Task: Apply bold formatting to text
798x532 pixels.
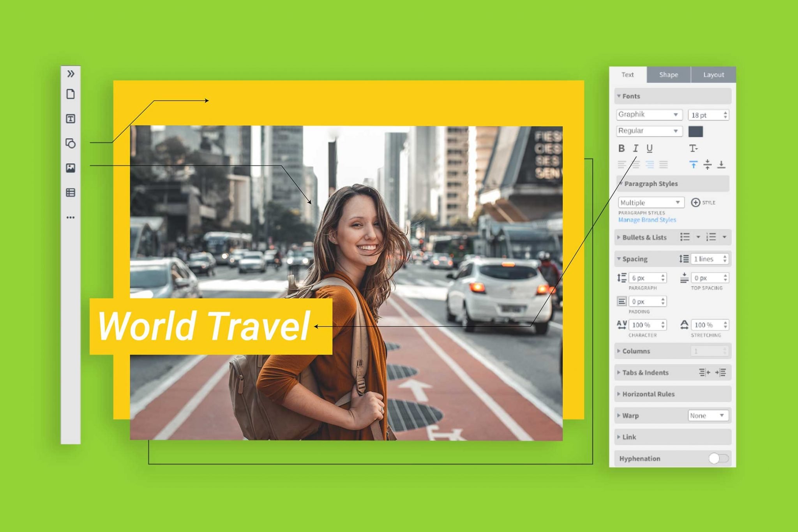Action: coord(622,148)
